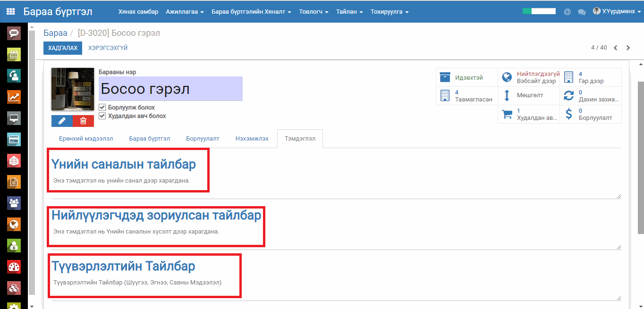Screen dimensions: 644x309
Task: Click the Идэвхтэй archive status button
Action: pyautogui.click(x=466, y=77)
